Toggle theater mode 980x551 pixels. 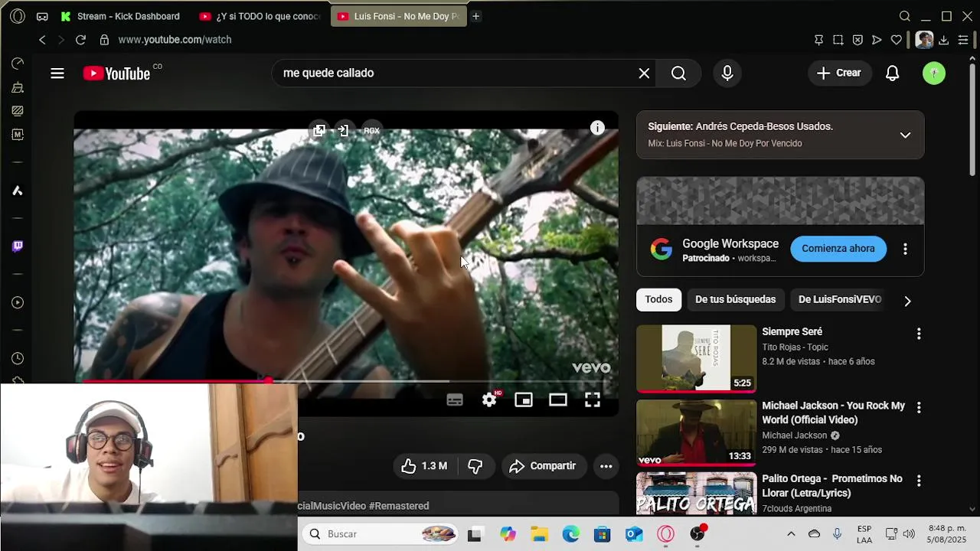(558, 400)
